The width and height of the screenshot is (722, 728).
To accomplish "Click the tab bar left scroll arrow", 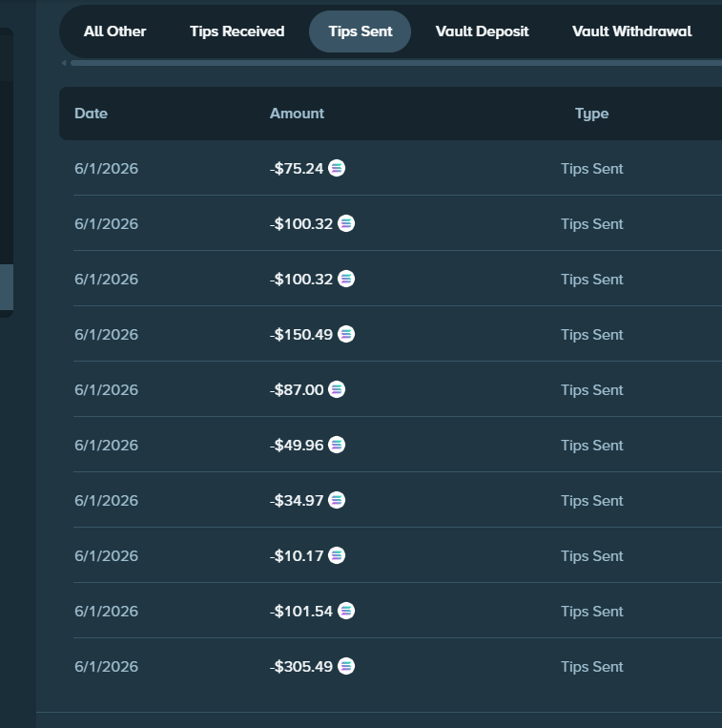I will pyautogui.click(x=64, y=63).
